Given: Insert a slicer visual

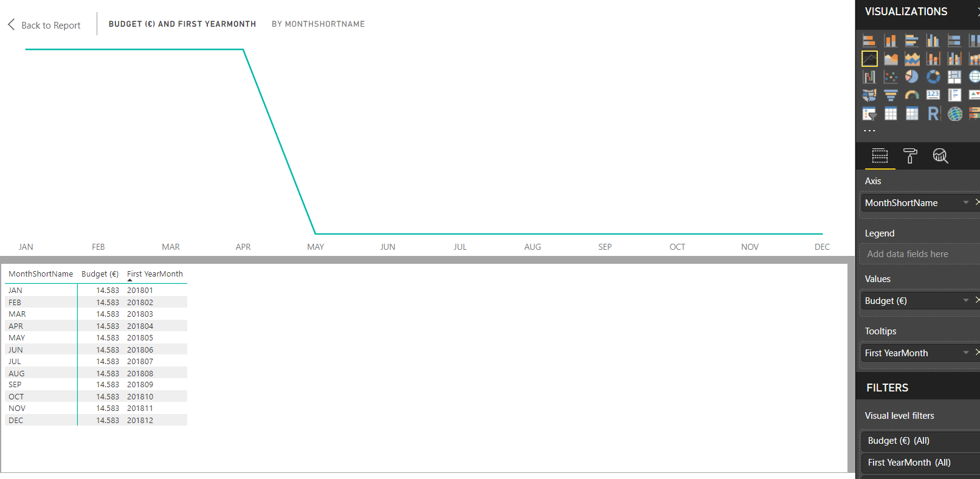Looking at the screenshot, I should click(869, 114).
